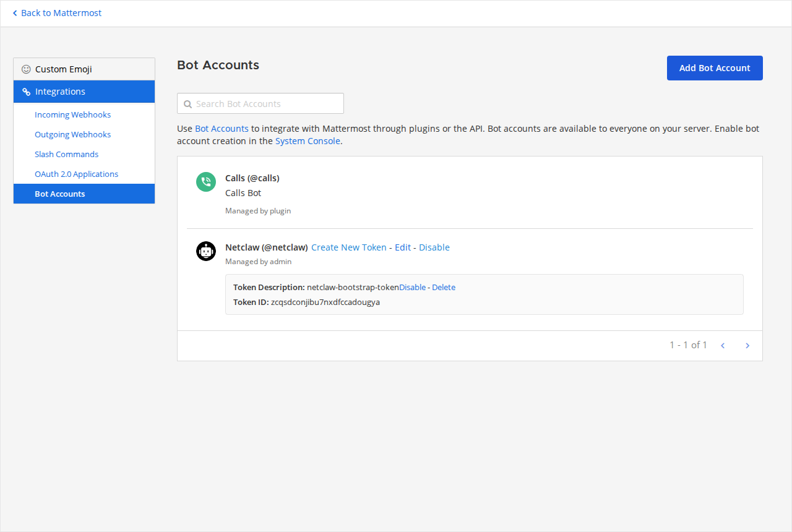This screenshot has height=532, width=792.
Task: Go to next page of bot accounts
Action: pyautogui.click(x=747, y=345)
